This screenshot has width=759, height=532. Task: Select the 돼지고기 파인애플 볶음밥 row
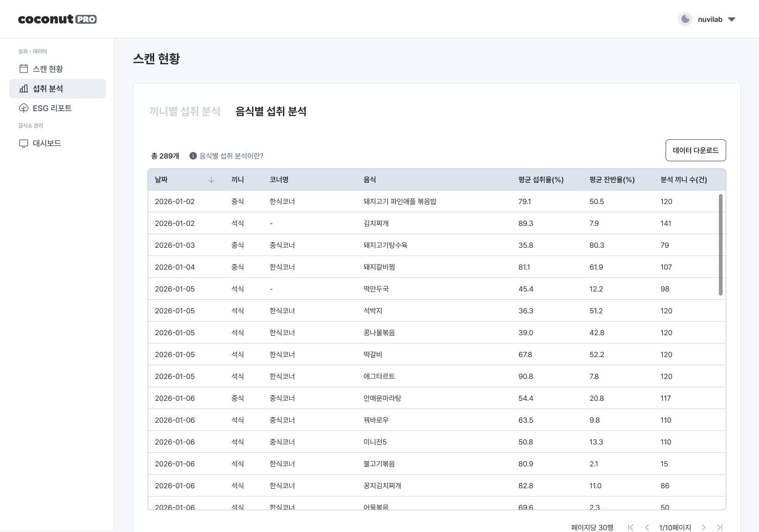coord(436,201)
